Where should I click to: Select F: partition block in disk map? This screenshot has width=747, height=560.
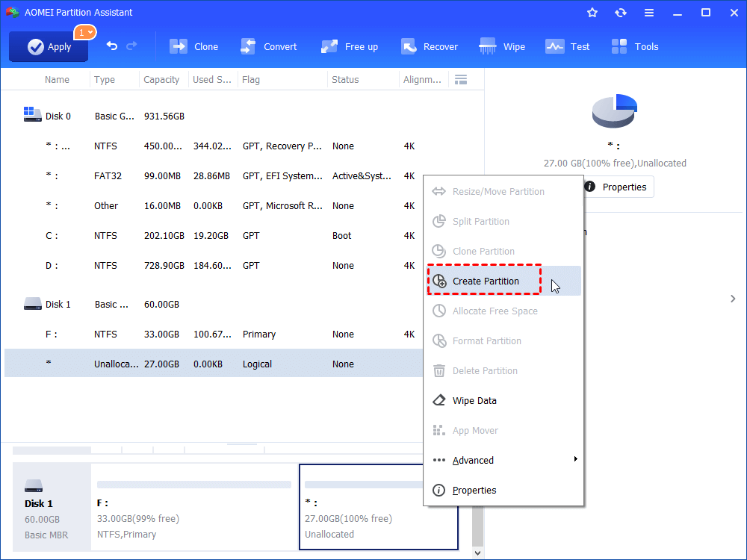click(x=194, y=507)
